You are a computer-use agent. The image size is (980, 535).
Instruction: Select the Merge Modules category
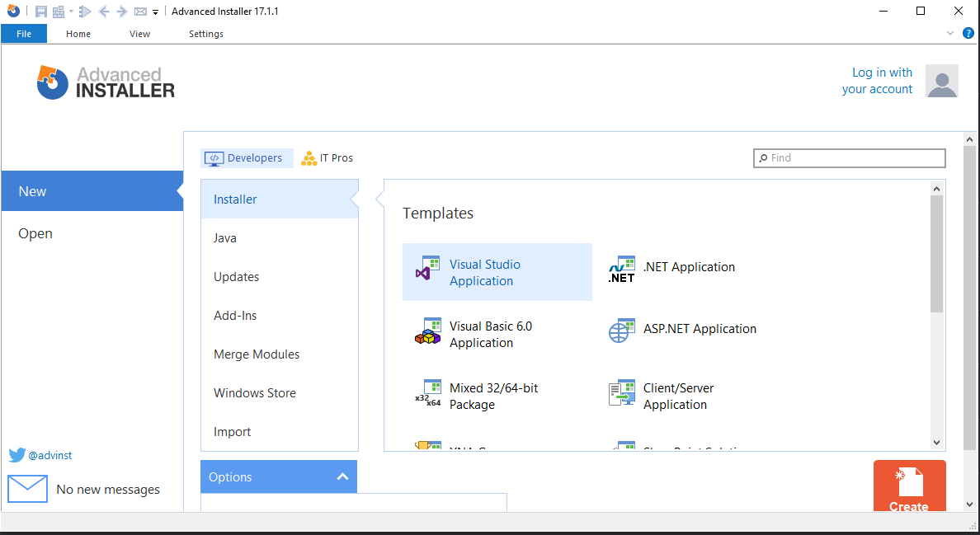[x=280, y=354]
